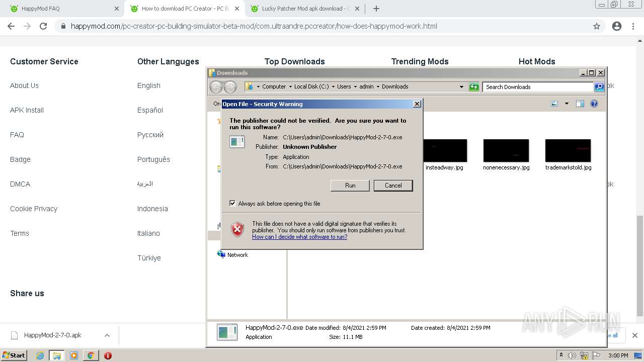
Task: Close the Lucky Patcher tab
Action: click(x=357, y=9)
